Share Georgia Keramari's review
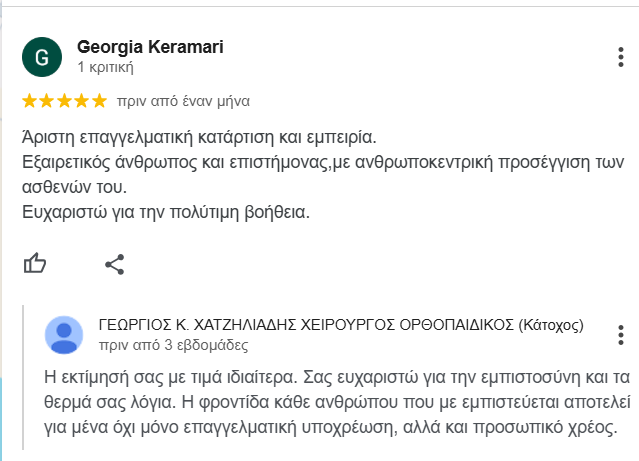Image resolution: width=639 pixels, height=461 pixels. [115, 265]
